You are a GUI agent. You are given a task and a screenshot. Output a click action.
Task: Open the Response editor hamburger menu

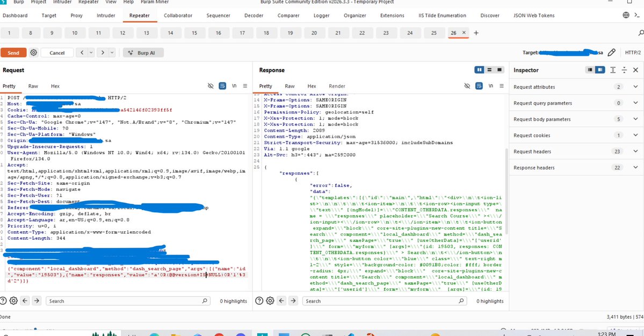tap(502, 86)
